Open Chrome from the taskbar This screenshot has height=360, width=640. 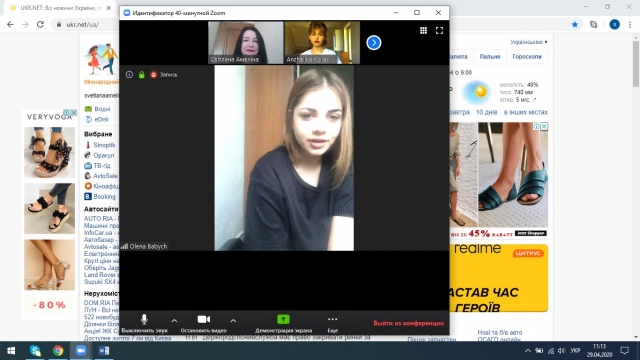(58, 351)
